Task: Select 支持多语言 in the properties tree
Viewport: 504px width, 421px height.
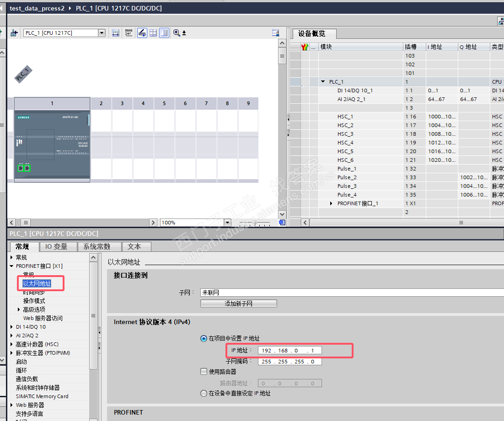Action: 29,414
